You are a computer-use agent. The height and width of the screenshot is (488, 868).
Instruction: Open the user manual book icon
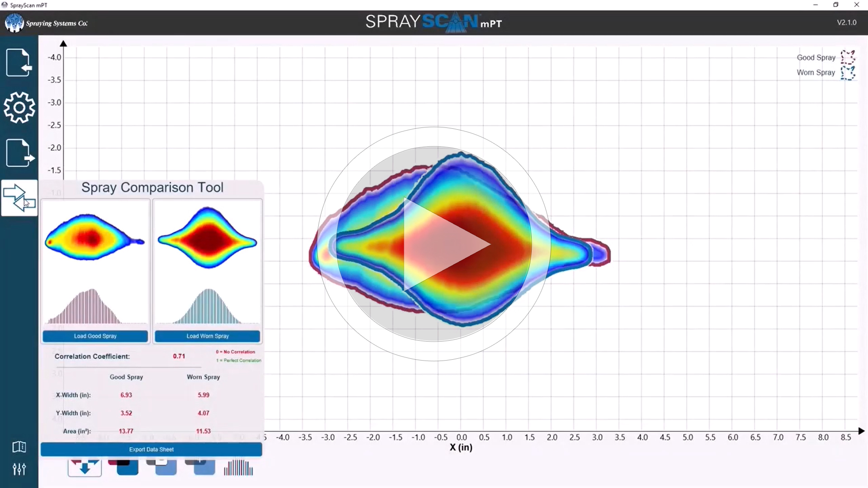click(19, 447)
